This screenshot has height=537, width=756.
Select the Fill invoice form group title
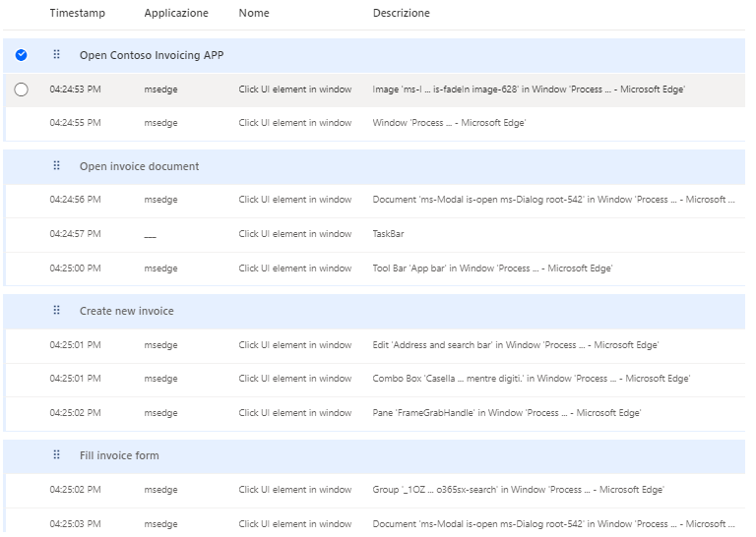pos(118,455)
